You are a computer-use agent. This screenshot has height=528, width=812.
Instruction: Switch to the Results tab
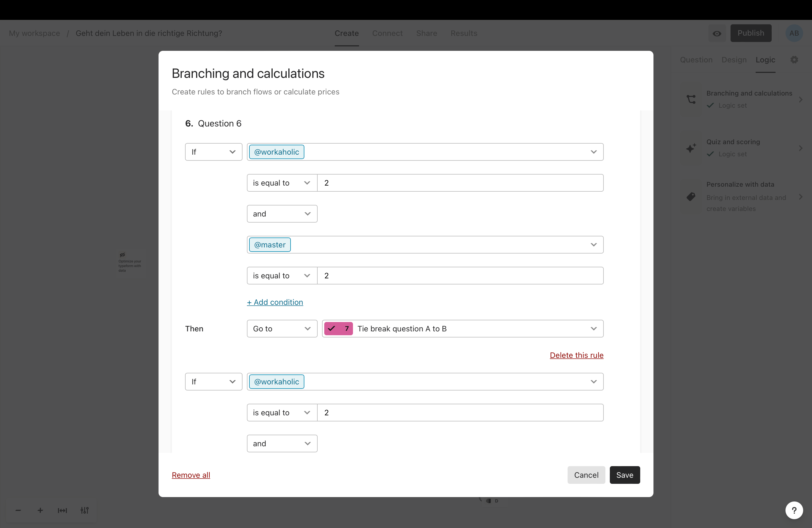pyautogui.click(x=464, y=33)
